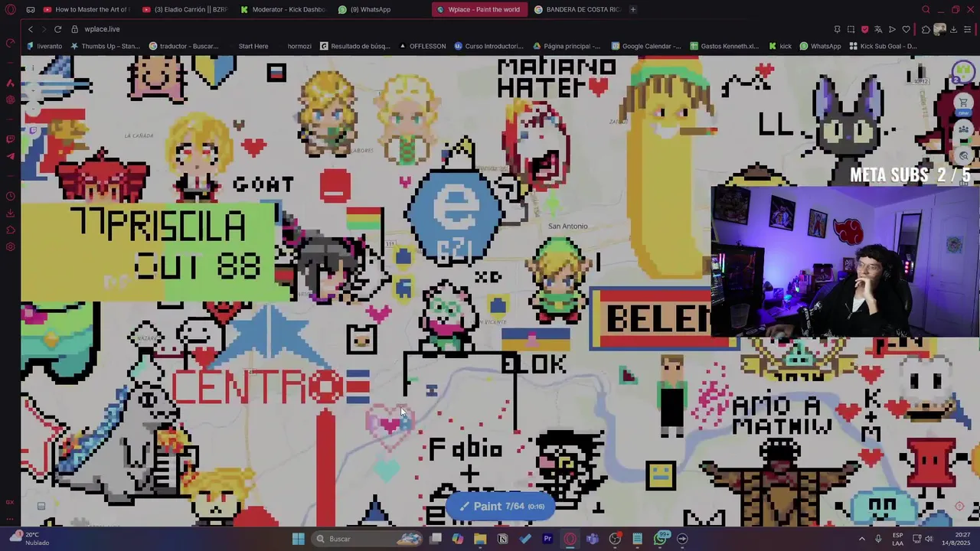The height and width of the screenshot is (551, 980).
Task: Open File Explorer from the taskbar
Action: point(480,539)
